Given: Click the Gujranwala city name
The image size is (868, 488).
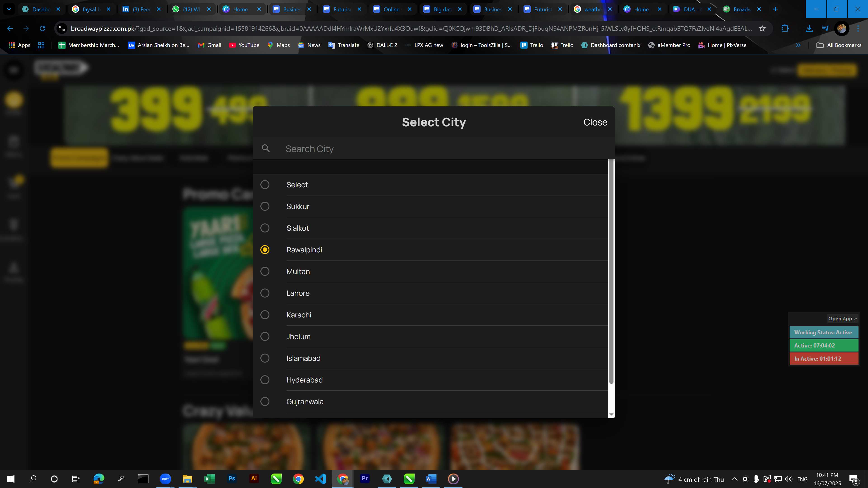Looking at the screenshot, I should click(x=305, y=401).
